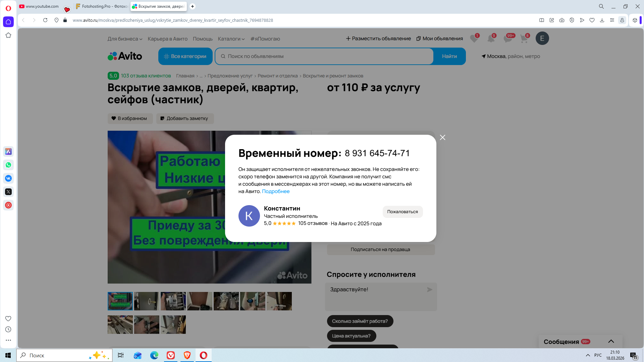Click the 'Поиск по объявлениям' search field
This screenshot has height=362, width=644.
(x=324, y=56)
